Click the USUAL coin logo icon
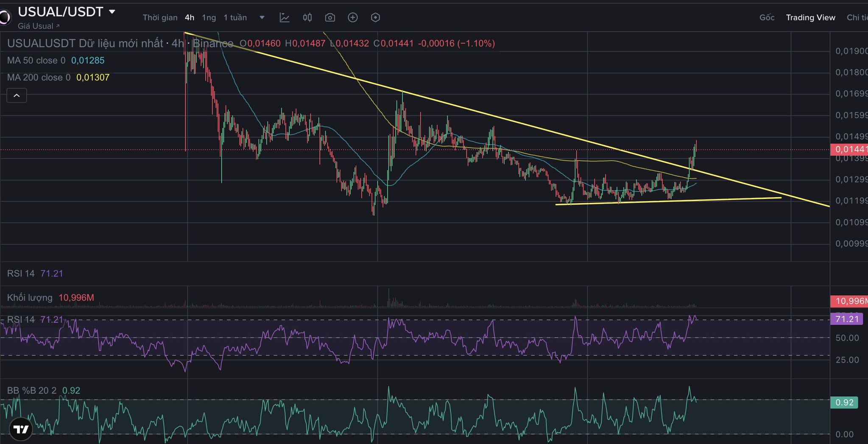 click(4, 17)
